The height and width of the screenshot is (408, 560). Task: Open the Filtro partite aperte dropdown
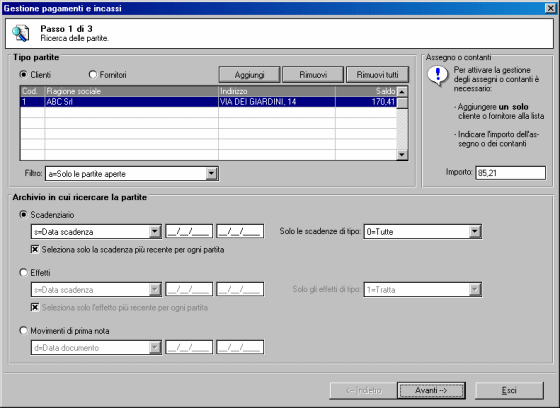pos(211,174)
